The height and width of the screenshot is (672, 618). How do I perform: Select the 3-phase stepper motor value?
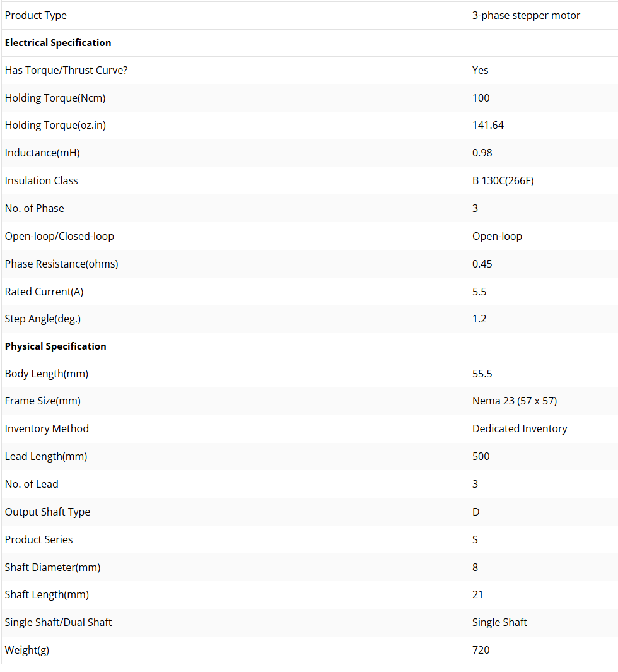(x=526, y=15)
